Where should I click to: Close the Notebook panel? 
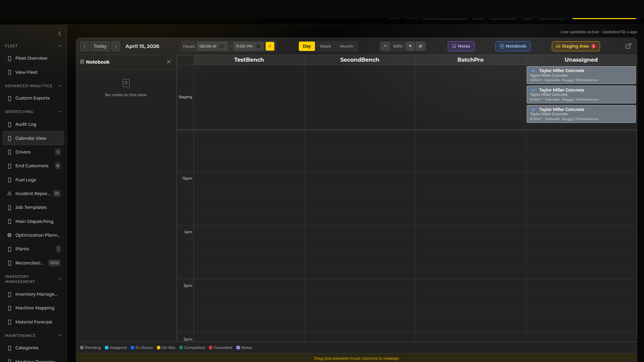[x=169, y=62]
